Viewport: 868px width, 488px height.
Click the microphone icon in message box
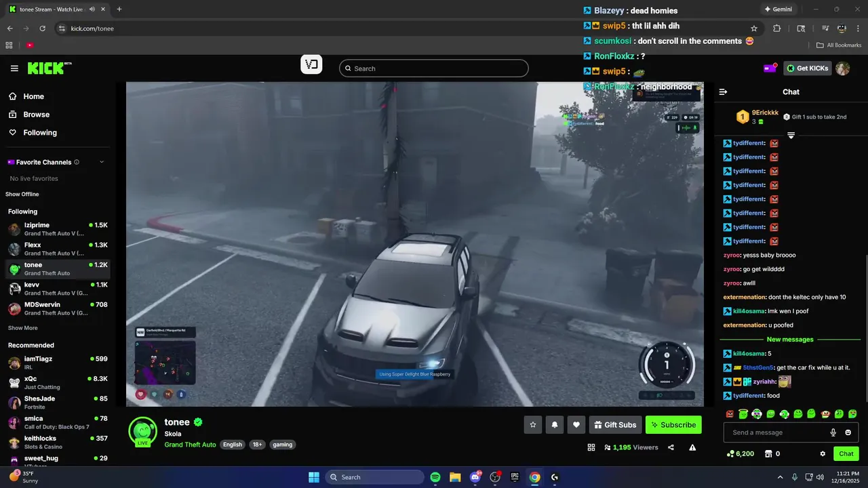click(833, 432)
